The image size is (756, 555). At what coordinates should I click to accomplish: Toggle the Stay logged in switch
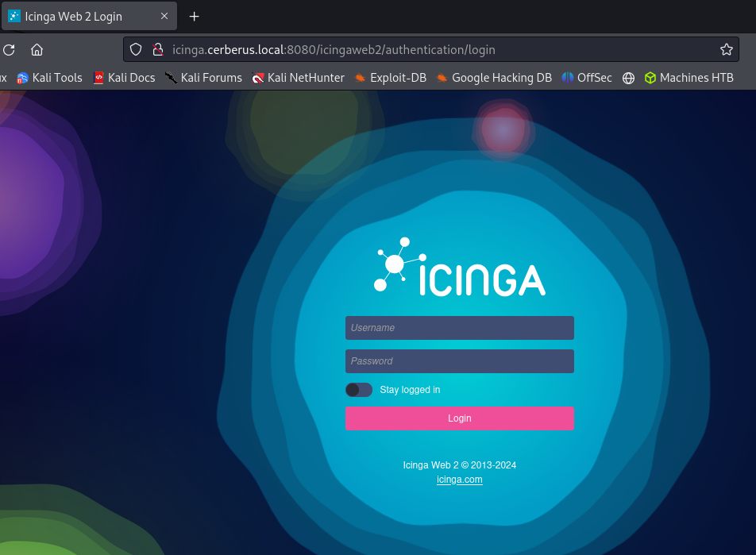(359, 390)
